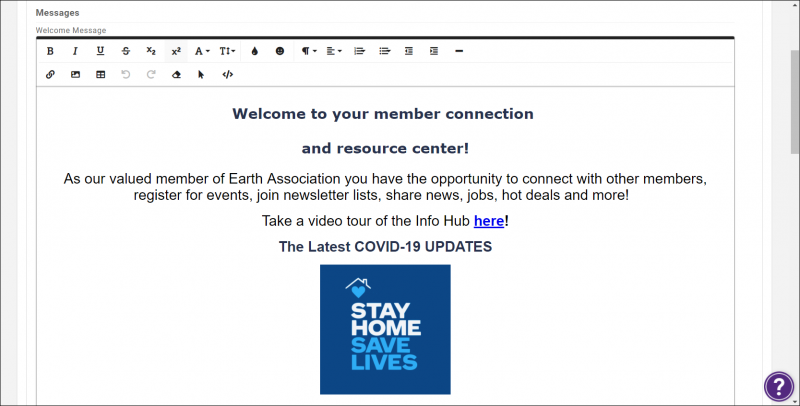Insert a horizontal line
Screen dimensions: 800x406
point(458,51)
